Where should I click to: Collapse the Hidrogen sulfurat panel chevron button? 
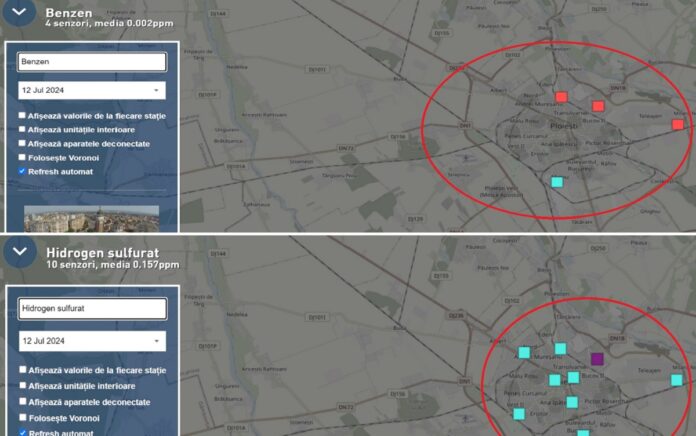(20, 252)
